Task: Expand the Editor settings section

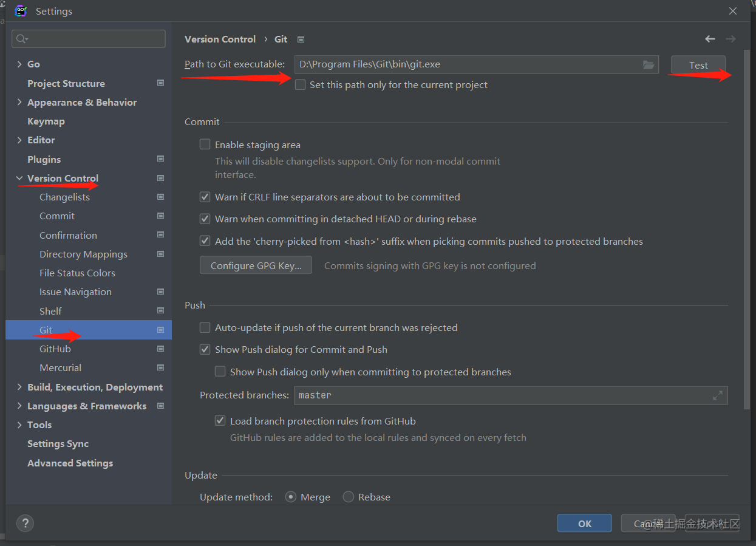Action: (x=19, y=140)
